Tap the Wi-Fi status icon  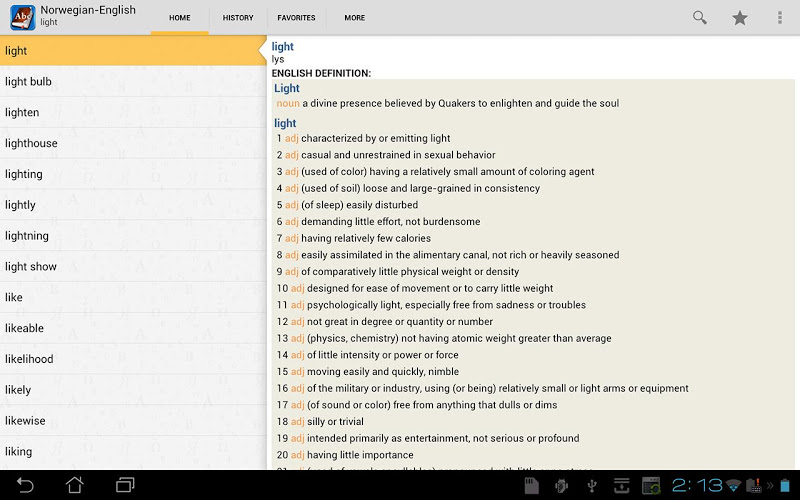[735, 486]
